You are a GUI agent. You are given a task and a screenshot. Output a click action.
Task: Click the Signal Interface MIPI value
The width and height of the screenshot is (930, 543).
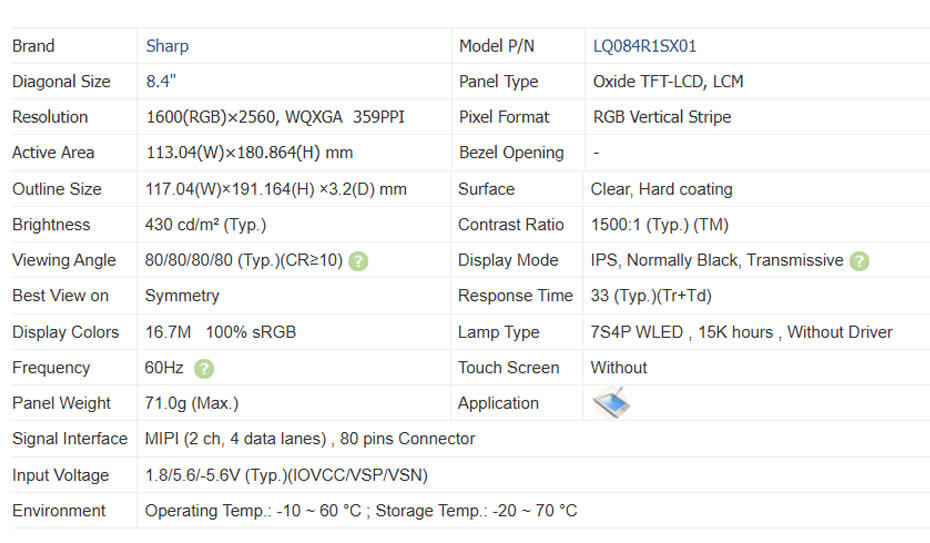310,439
